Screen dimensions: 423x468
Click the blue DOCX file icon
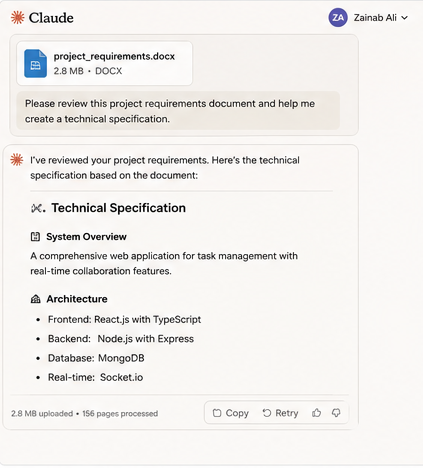pyautogui.click(x=35, y=63)
